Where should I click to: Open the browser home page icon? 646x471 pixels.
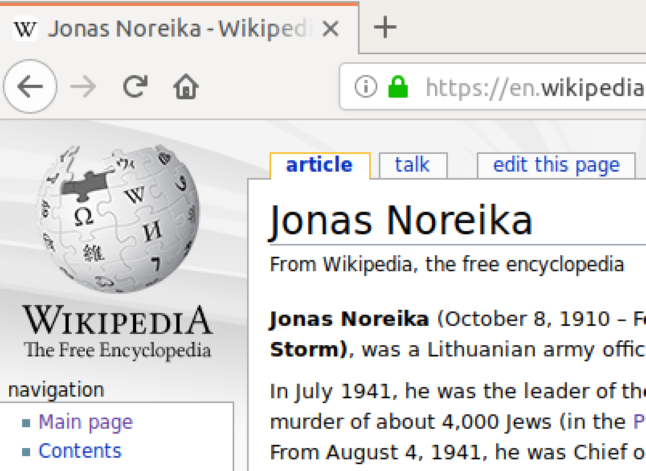click(x=186, y=87)
